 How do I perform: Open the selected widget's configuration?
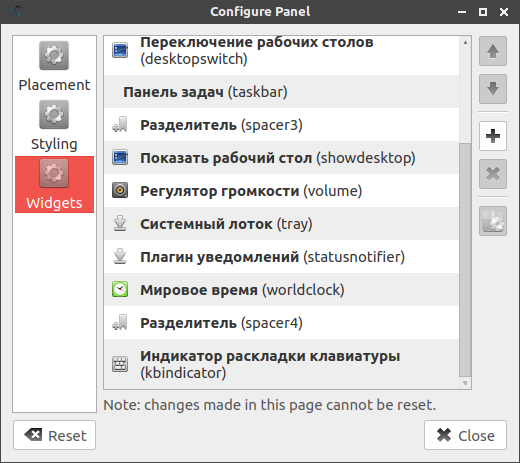coord(493,221)
